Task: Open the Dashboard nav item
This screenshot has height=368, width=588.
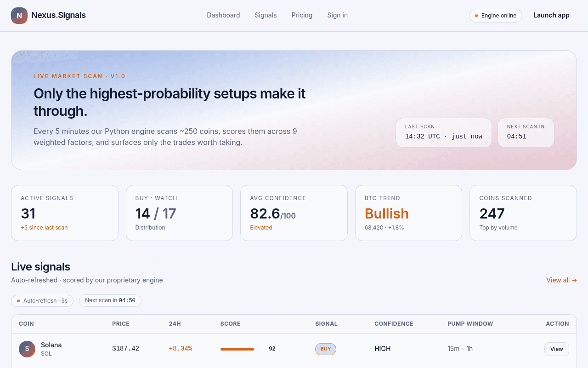Action: click(223, 15)
